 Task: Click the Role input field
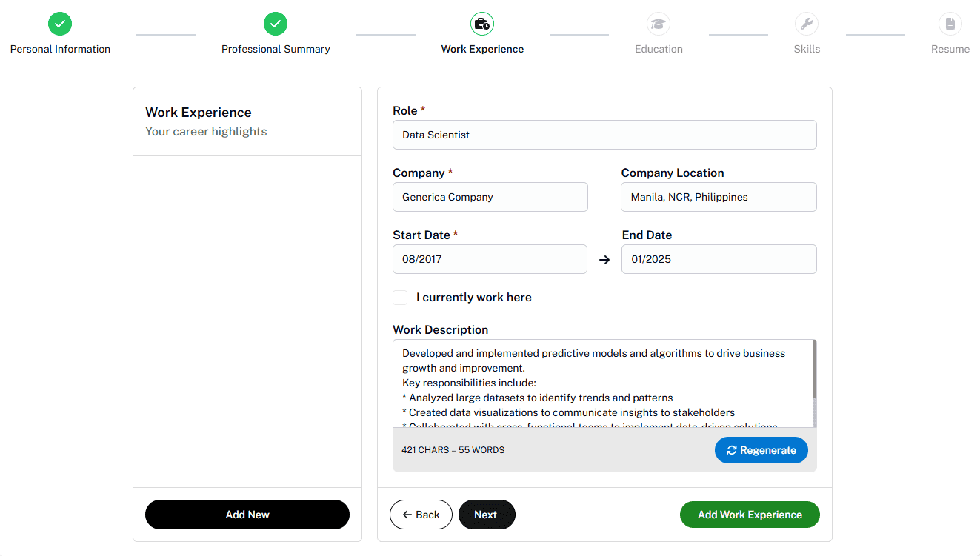(604, 135)
